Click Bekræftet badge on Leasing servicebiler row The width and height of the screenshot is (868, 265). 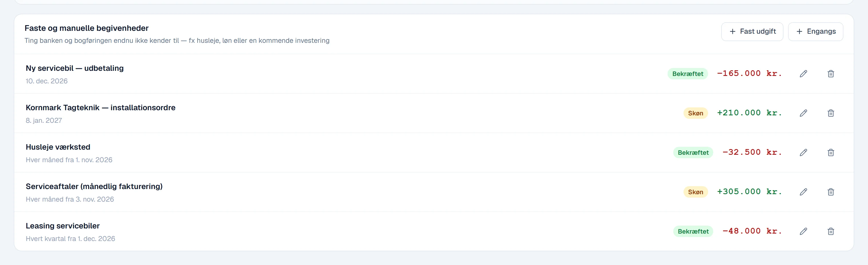(693, 232)
